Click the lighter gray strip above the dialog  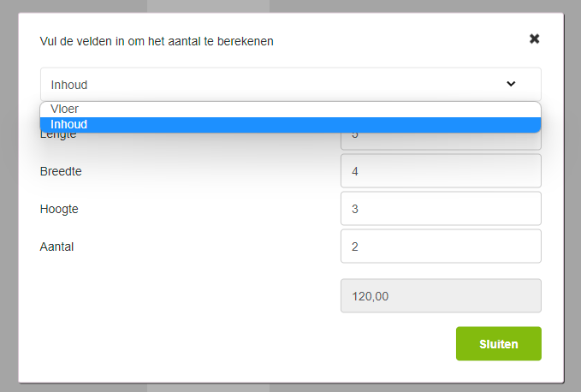tap(209, 5)
